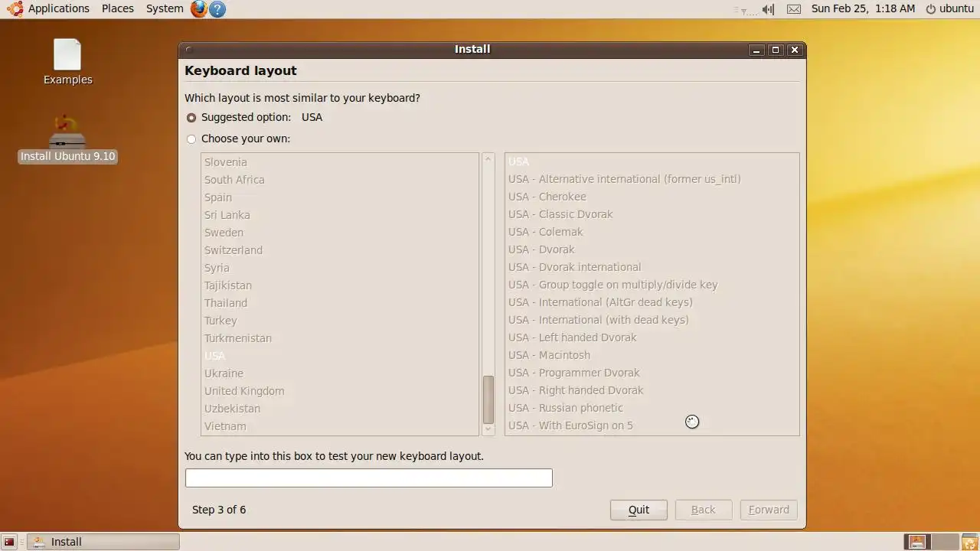Open the calendar from the date and time
The width and height of the screenshot is (980, 551).
coord(863,9)
